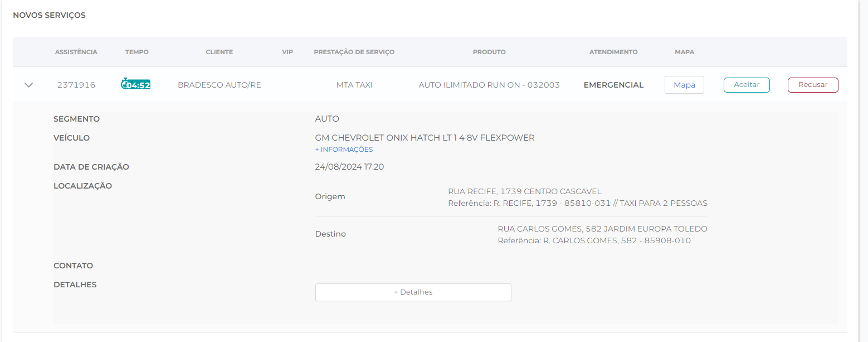This screenshot has width=868, height=342.
Task: Click the SEGMENTO field label
Action: point(77,119)
